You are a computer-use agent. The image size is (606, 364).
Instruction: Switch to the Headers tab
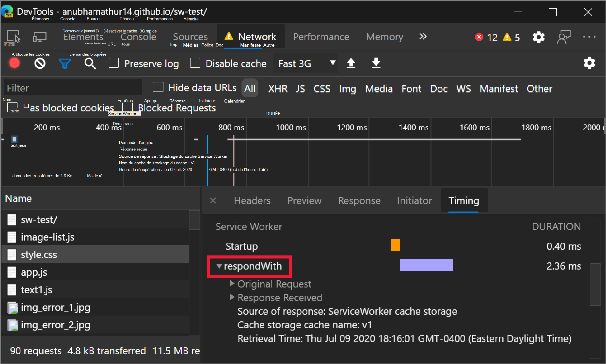coord(252,200)
